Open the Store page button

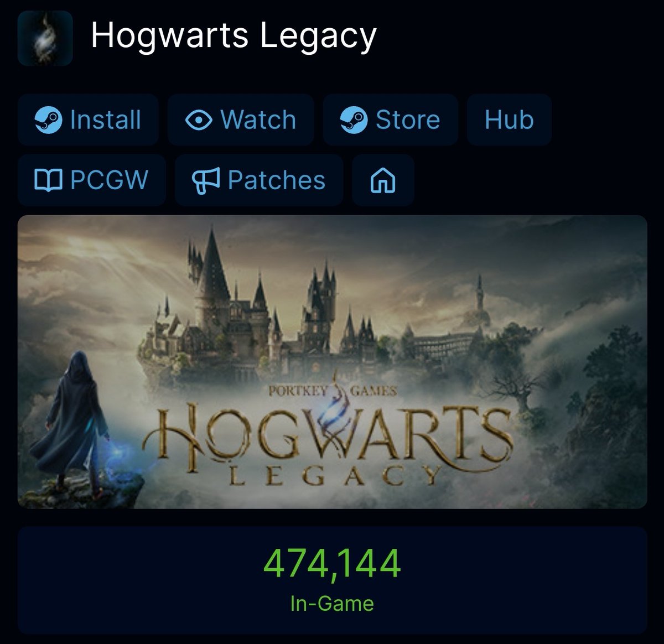coord(391,120)
